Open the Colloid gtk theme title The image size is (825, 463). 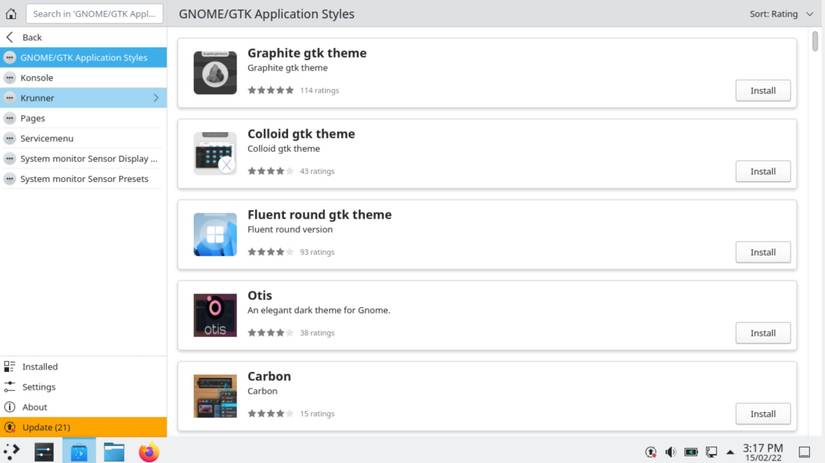pos(301,134)
